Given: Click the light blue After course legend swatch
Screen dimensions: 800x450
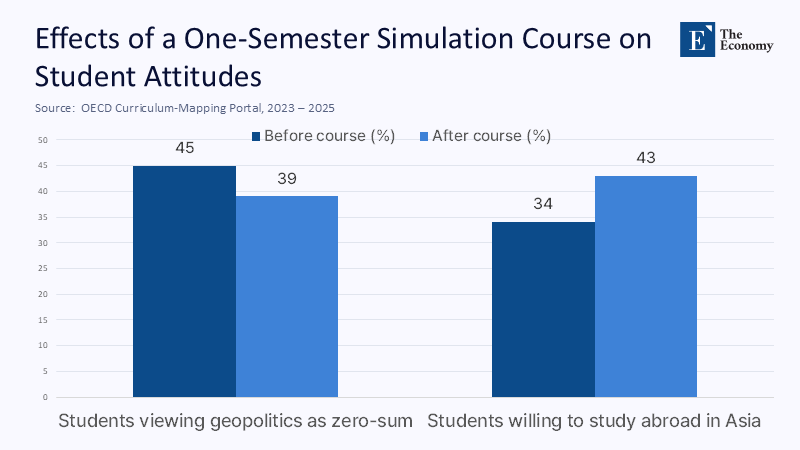Looking at the screenshot, I should 423,136.
